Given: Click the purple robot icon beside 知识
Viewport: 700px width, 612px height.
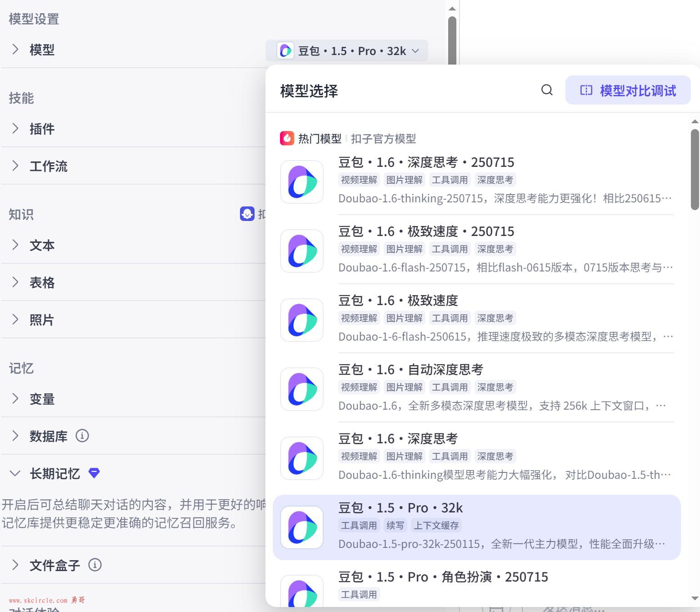Looking at the screenshot, I should [247, 214].
